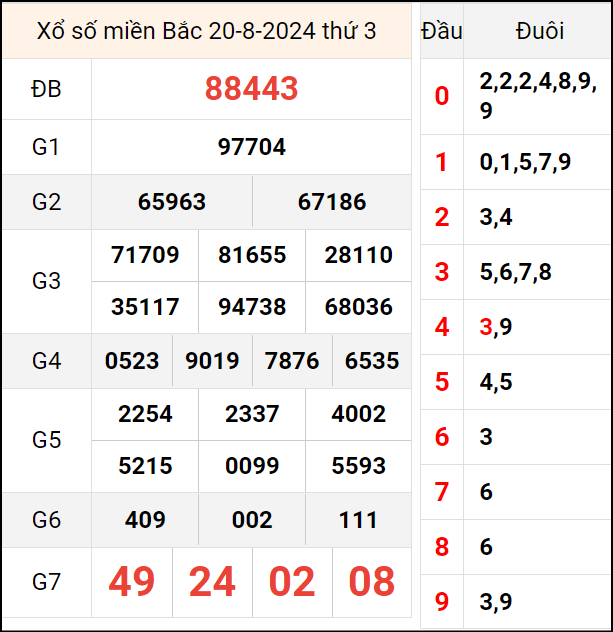
Task: Click the red G7 number 08
Action: (x=372, y=581)
